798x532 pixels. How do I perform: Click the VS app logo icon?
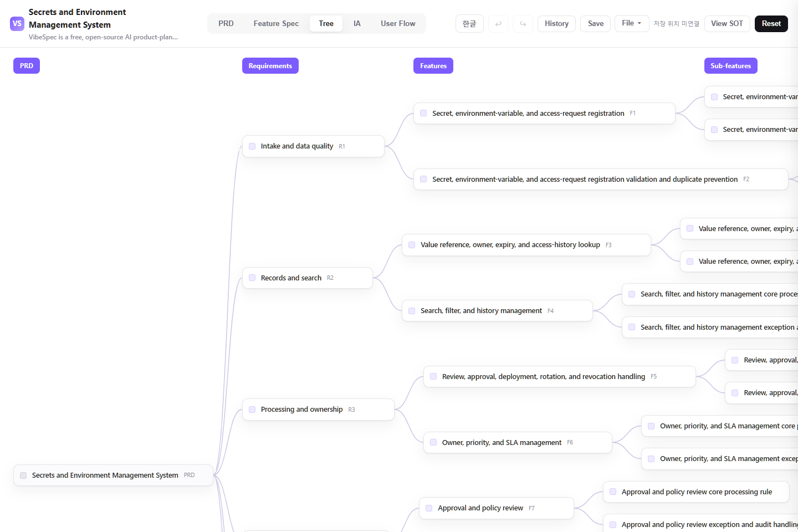[x=17, y=24]
